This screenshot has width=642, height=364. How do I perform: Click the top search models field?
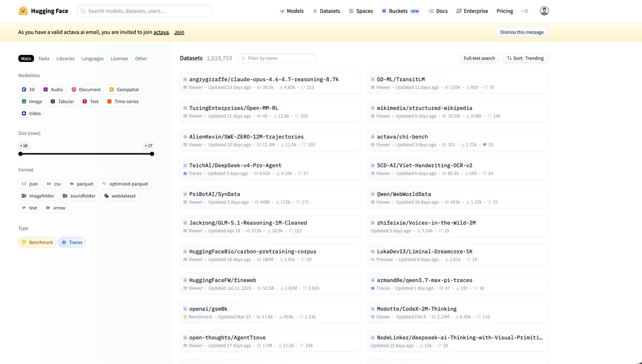pyautogui.click(x=144, y=11)
